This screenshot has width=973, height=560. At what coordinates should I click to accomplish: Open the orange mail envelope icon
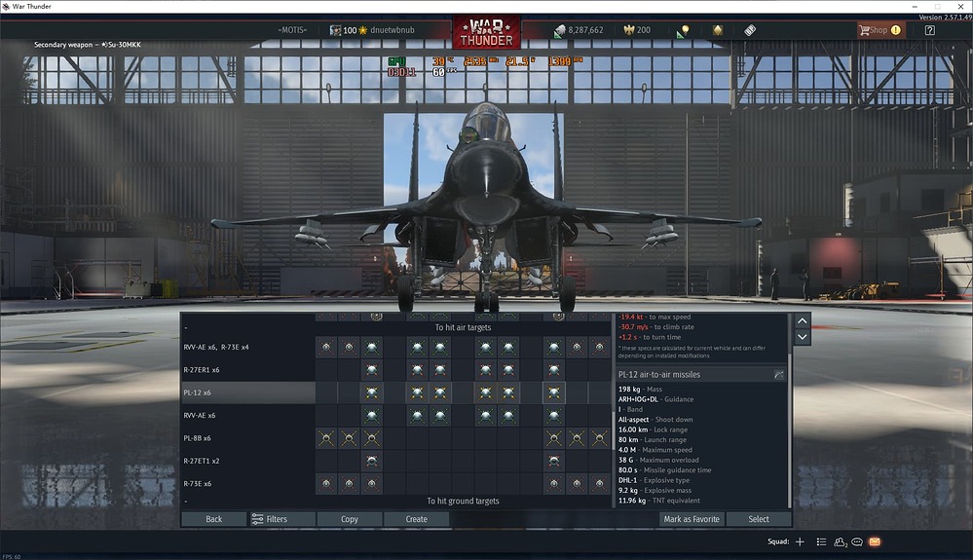[x=875, y=542]
